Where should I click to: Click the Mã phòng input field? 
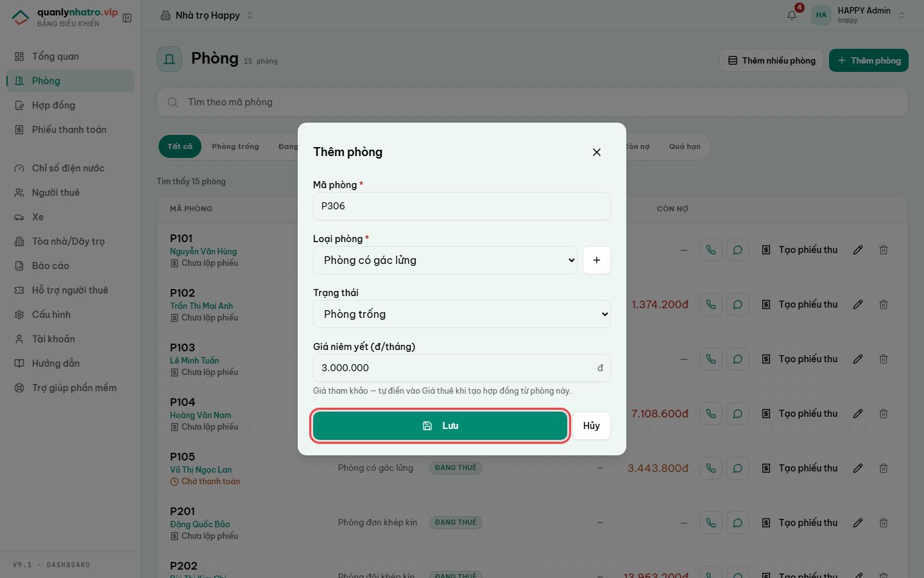[462, 206]
